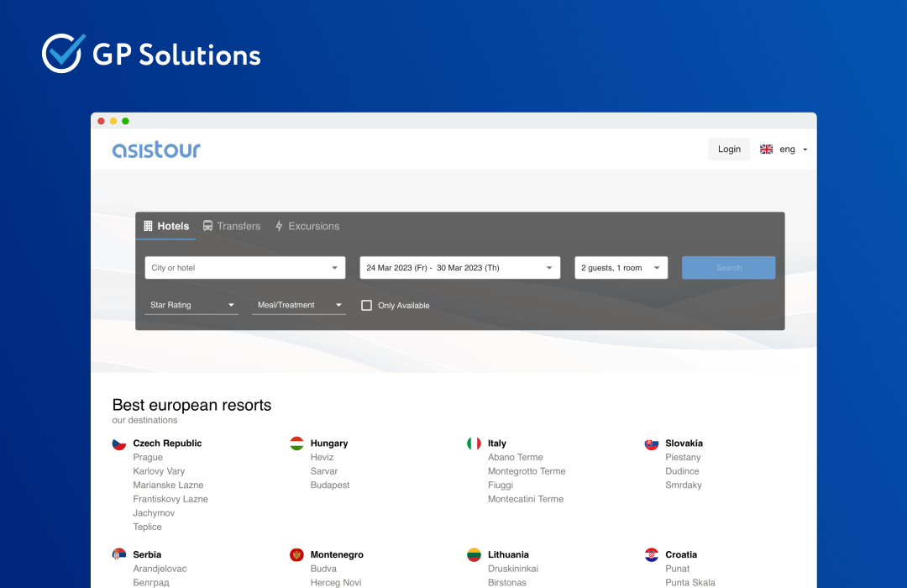
Task: Click the UK flag language icon
Action: click(767, 150)
